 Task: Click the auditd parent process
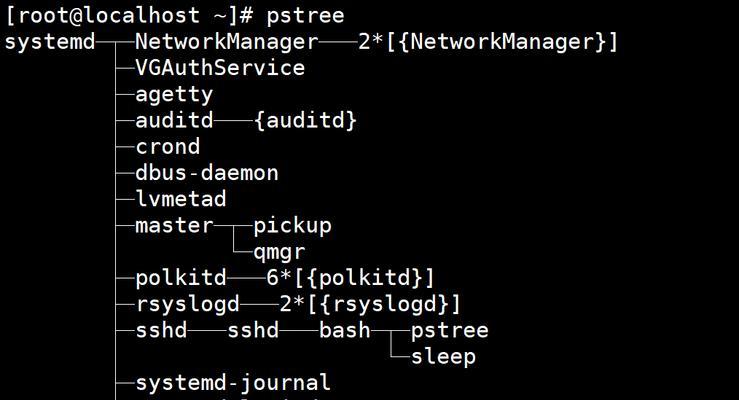click(174, 121)
